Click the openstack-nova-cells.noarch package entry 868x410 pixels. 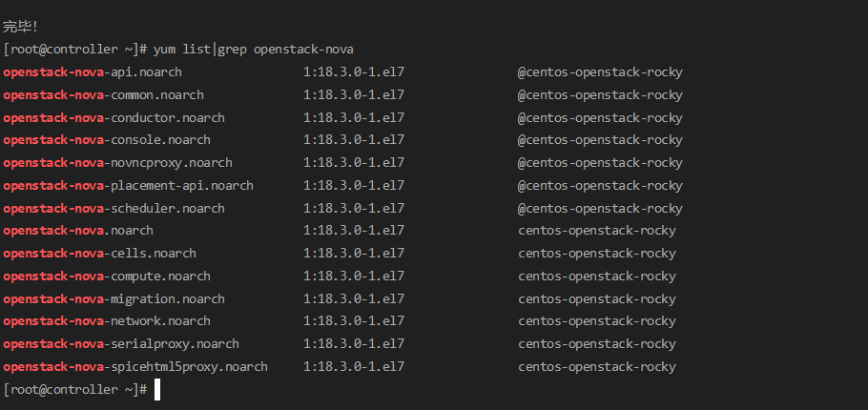click(x=99, y=254)
